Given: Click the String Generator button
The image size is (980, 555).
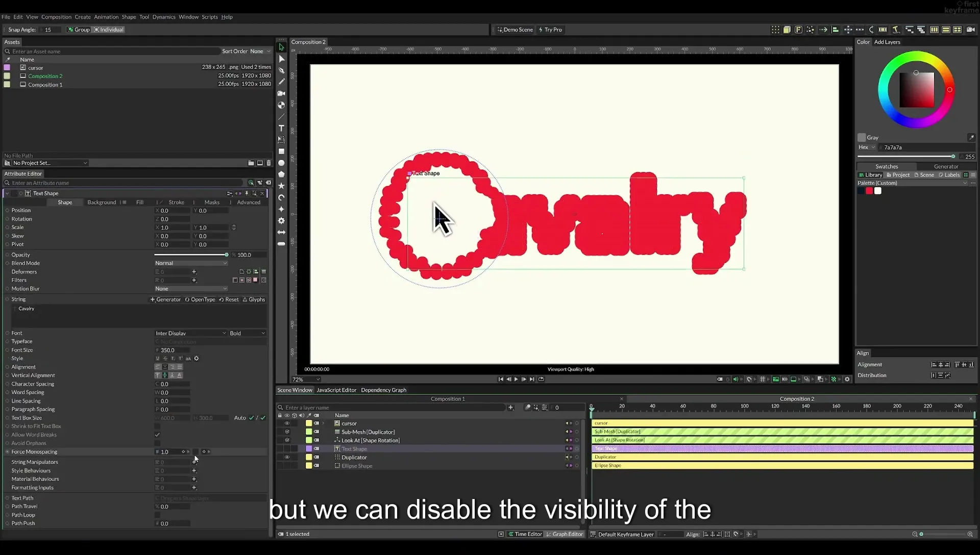Looking at the screenshot, I should 165,299.
